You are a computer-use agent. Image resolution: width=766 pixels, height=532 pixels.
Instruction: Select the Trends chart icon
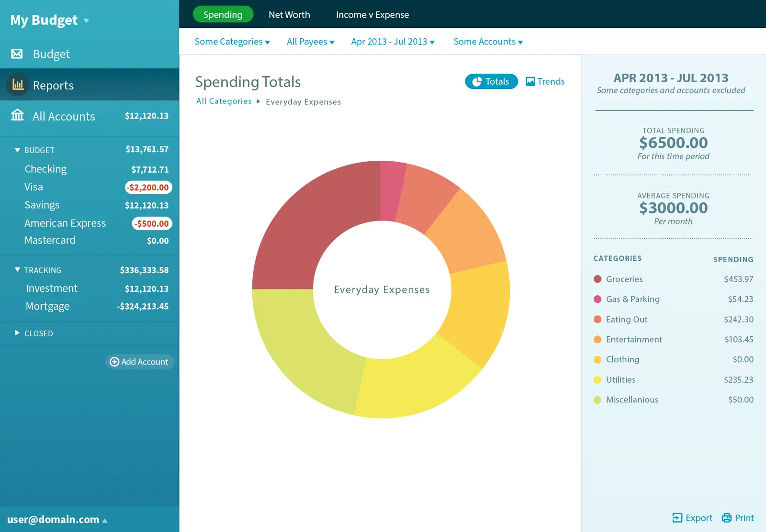click(x=529, y=81)
